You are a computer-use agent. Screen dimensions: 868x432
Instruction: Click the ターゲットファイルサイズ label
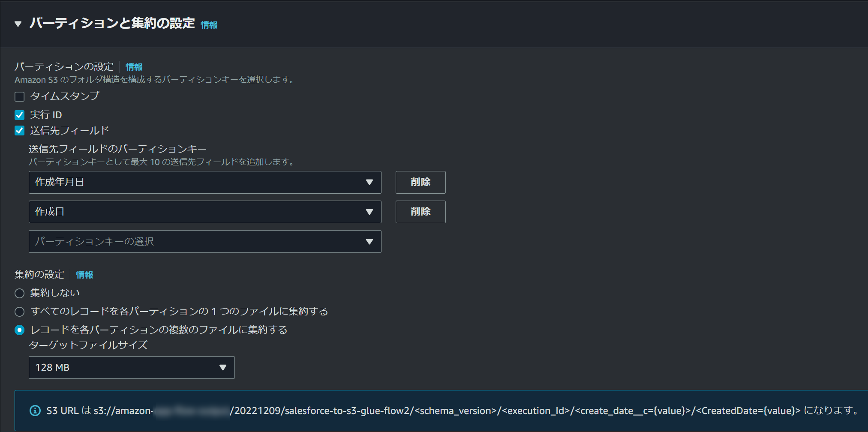(88, 345)
